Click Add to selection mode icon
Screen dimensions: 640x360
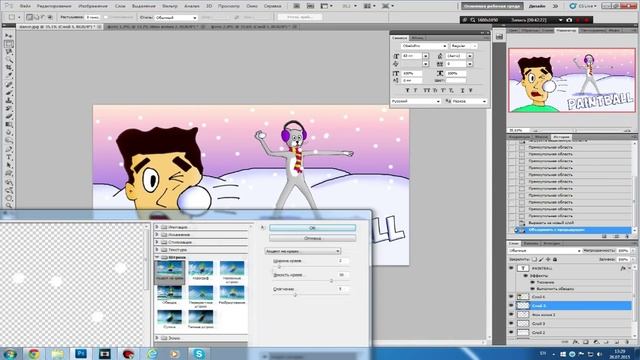[36, 18]
